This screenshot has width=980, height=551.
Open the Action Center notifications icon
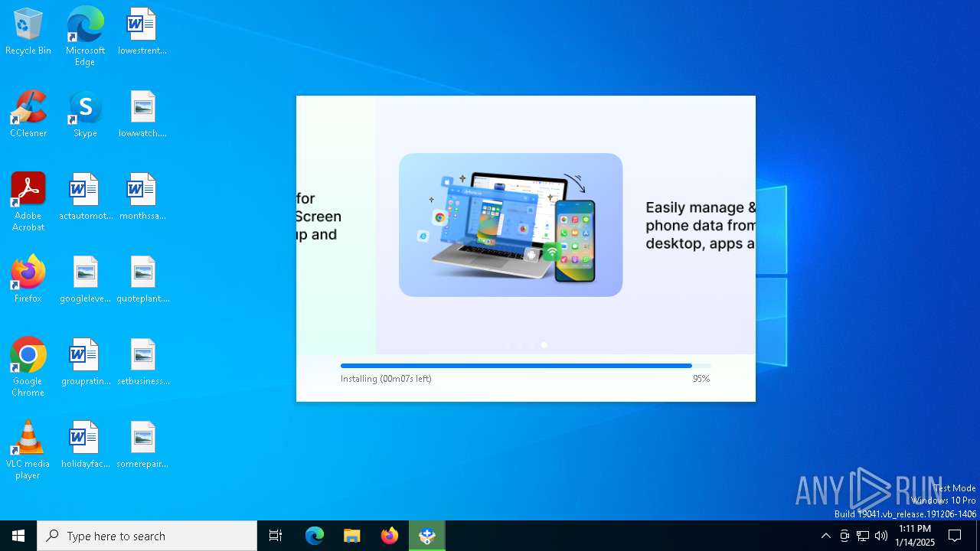(x=955, y=536)
